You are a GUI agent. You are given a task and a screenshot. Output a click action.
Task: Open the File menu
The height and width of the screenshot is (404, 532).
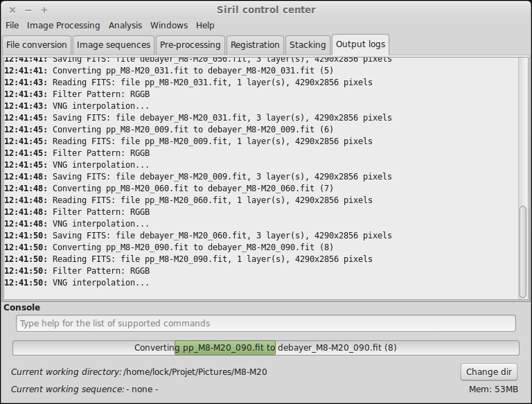12,26
